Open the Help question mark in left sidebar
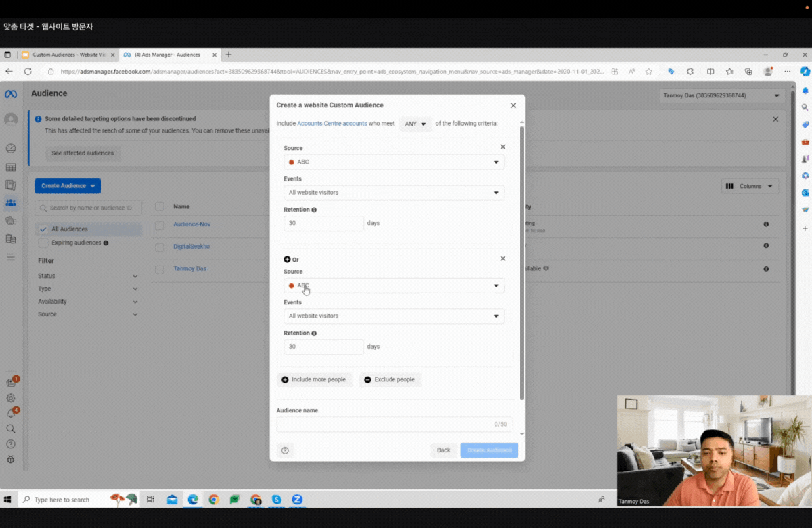Viewport: 812px width, 528px height. pyautogui.click(x=11, y=444)
